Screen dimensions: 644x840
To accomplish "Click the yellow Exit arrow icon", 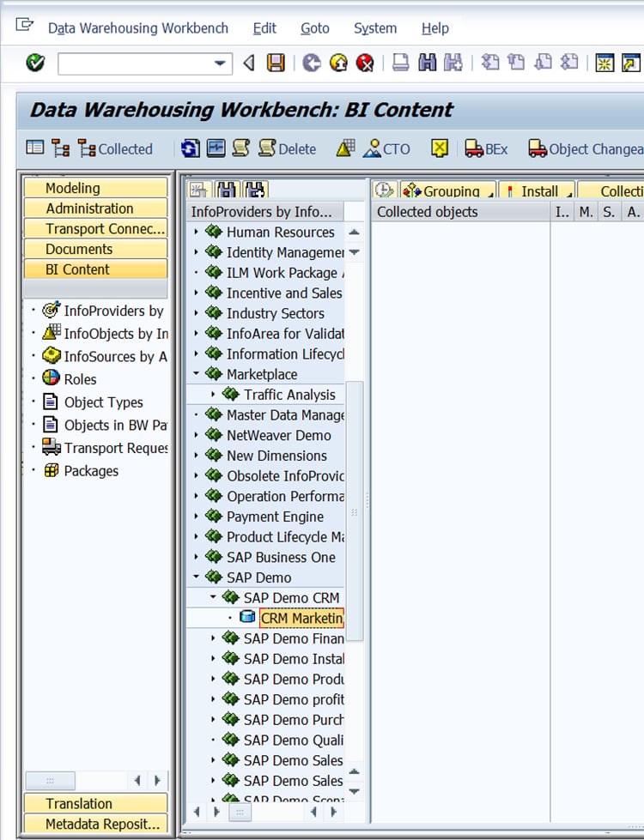I will [x=338, y=63].
